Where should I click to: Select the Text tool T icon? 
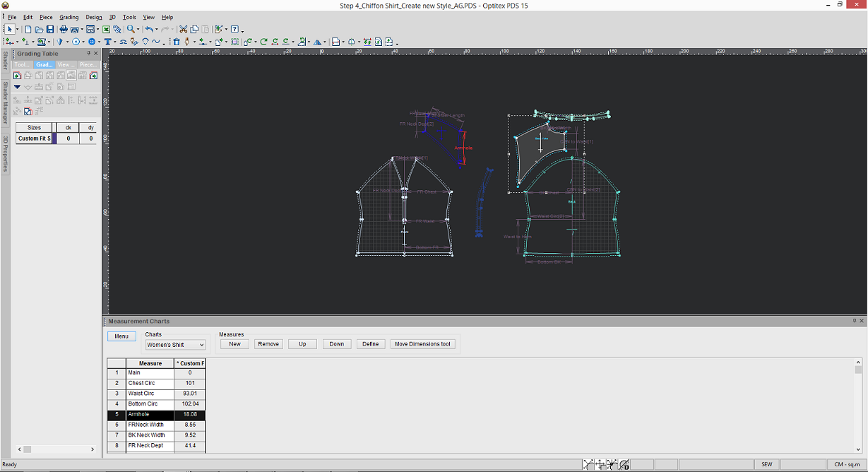coord(107,42)
